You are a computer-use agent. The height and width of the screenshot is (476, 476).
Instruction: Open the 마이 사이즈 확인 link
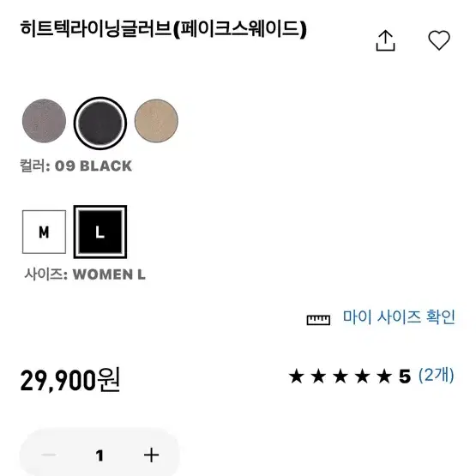(x=399, y=317)
